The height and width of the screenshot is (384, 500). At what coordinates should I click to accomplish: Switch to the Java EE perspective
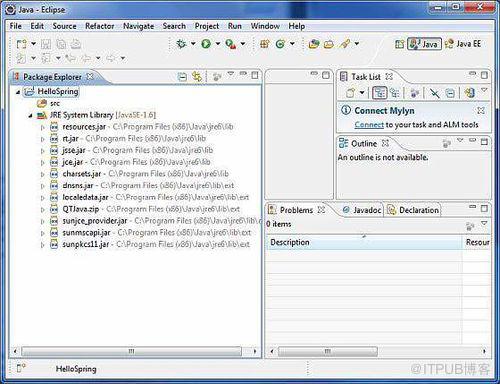pyautogui.click(x=463, y=44)
